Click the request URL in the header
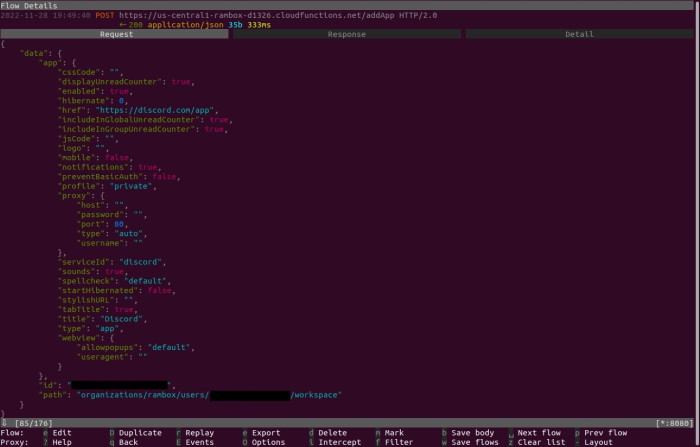 pos(259,16)
